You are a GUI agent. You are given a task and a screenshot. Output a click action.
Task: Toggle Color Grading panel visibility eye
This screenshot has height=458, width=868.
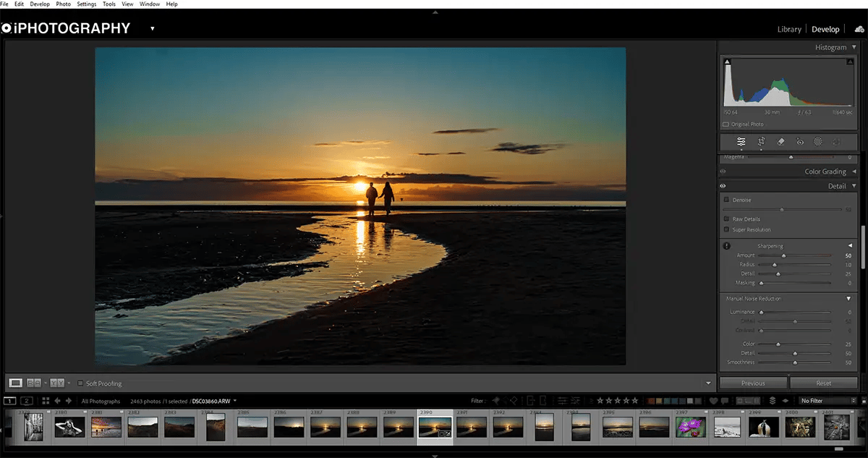point(723,172)
